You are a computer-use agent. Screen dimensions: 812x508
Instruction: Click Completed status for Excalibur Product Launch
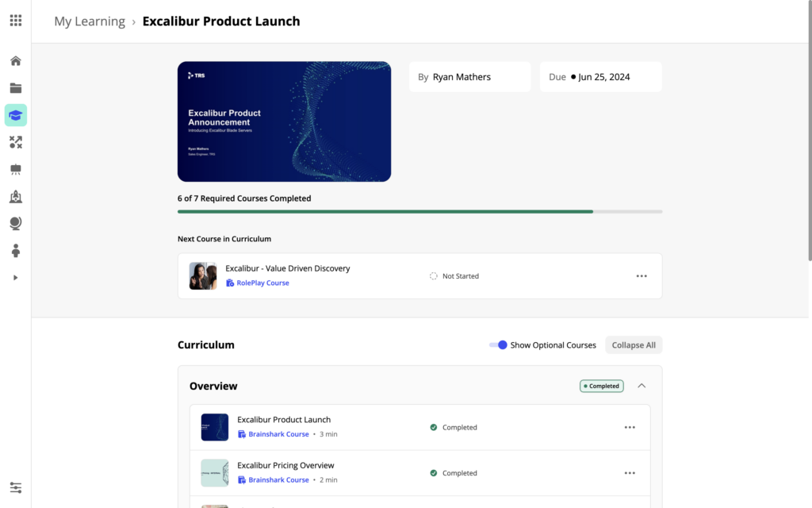[454, 427]
